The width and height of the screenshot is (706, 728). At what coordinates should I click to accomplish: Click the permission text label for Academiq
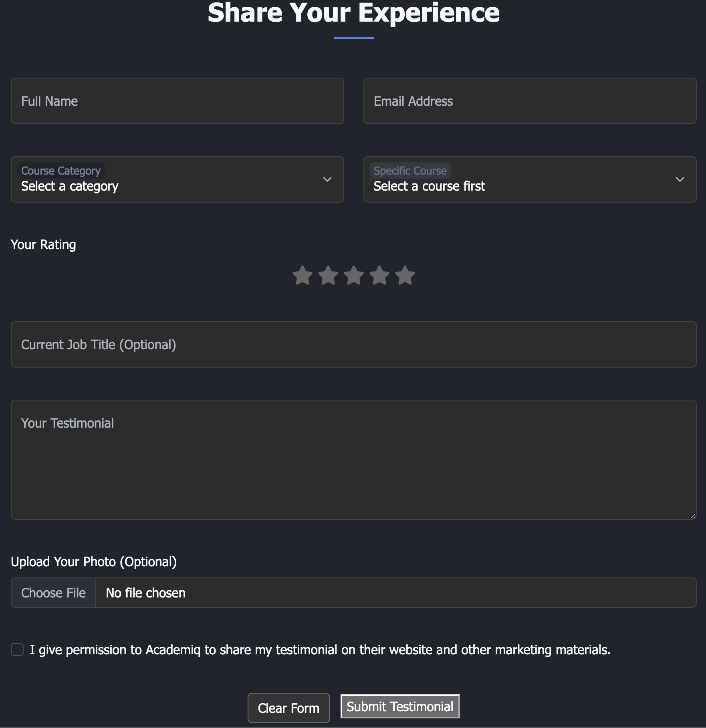(x=320, y=650)
